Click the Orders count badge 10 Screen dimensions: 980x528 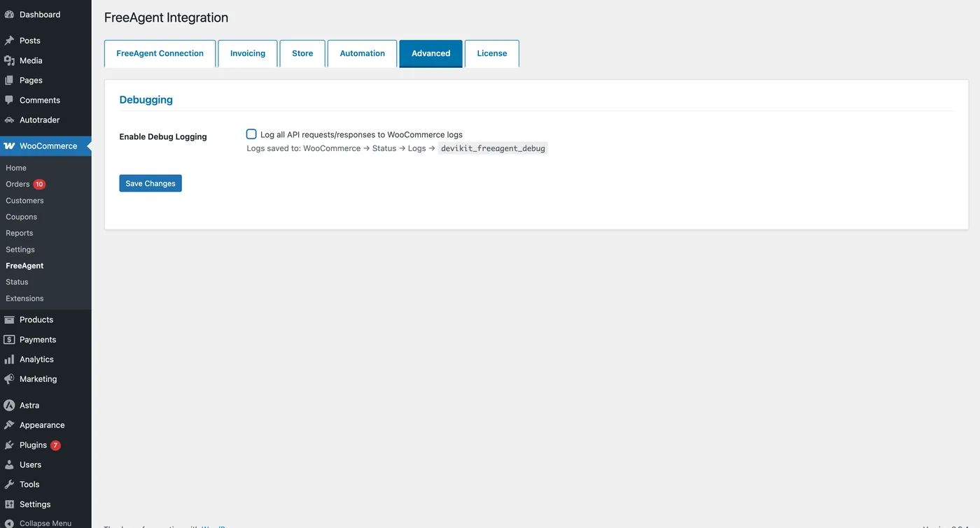coord(39,185)
